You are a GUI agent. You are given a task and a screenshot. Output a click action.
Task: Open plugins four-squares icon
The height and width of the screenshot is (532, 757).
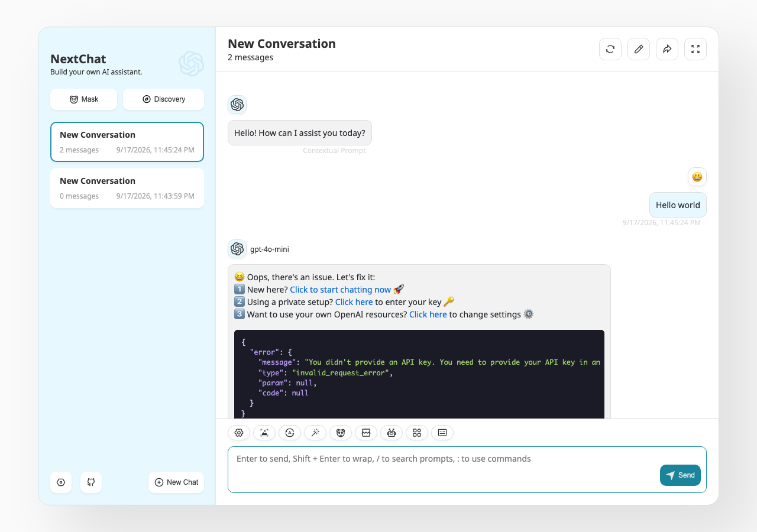pyautogui.click(x=417, y=433)
